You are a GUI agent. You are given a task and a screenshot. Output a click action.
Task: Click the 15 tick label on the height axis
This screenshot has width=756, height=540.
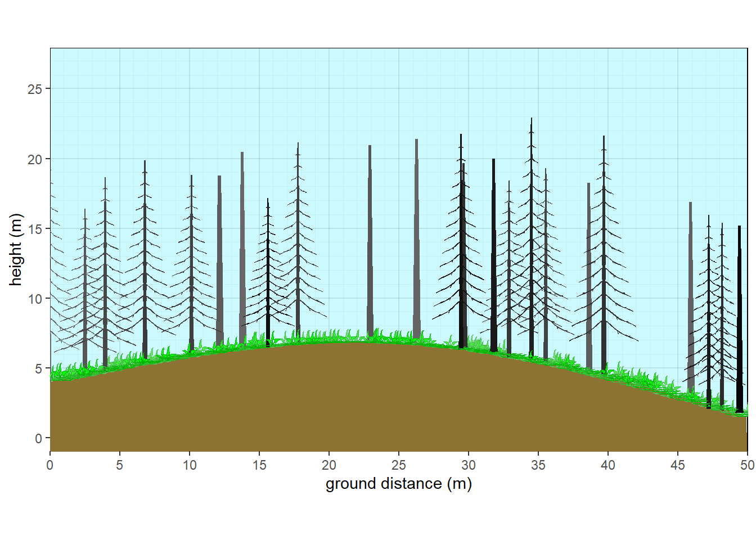click(35, 229)
